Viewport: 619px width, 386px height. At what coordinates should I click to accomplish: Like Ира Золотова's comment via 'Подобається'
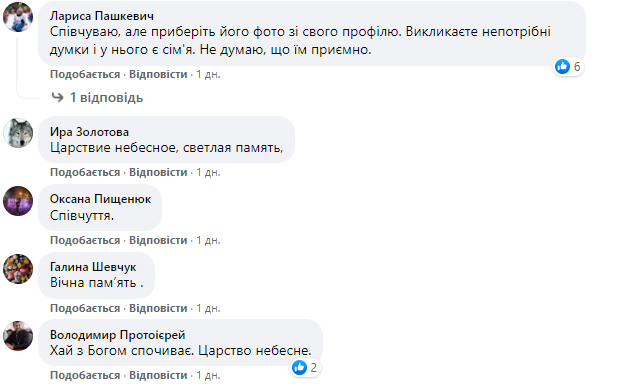[x=85, y=172]
